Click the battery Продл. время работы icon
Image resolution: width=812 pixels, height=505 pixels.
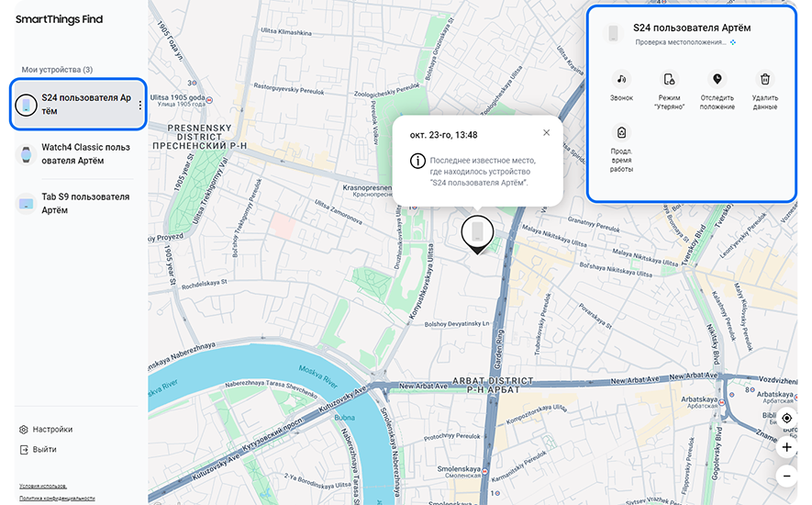[621, 133]
